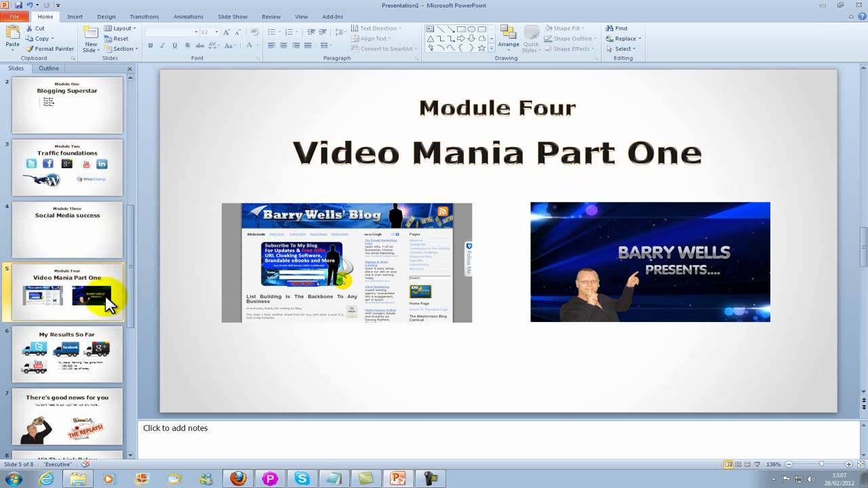Click the 136% zoom level button
868x488 pixels.
pos(773,464)
